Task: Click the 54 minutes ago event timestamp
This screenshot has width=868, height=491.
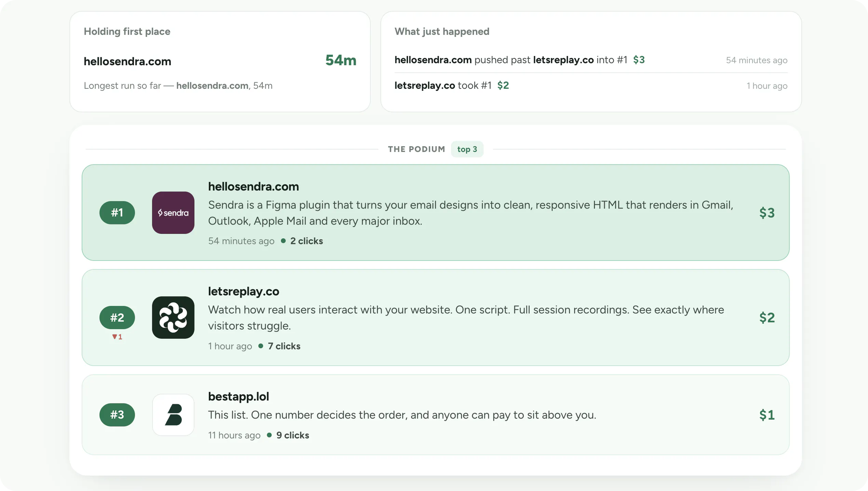Action: 757,60
